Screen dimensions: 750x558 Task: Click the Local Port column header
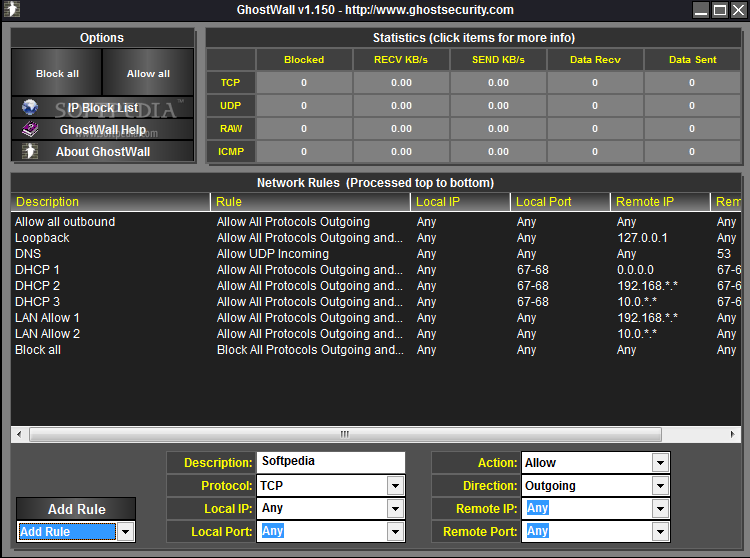561,202
